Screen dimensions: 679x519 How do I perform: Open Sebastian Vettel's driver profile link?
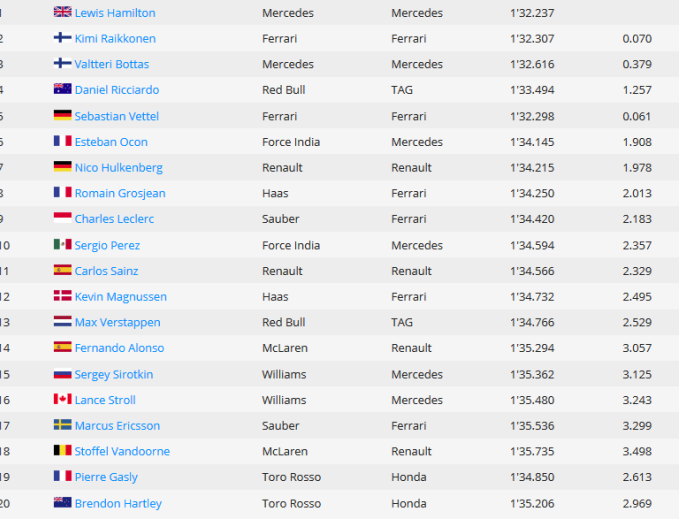click(x=116, y=116)
